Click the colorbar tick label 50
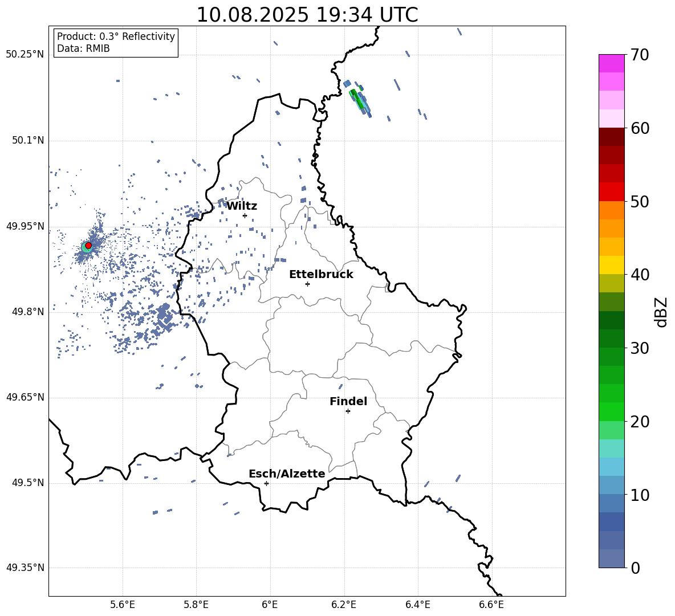675x616 pixels. coord(640,201)
